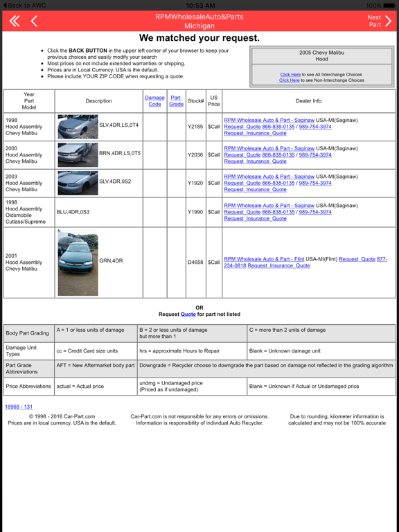Tap the double-chevron back-to-start icon
Viewport: 399px width, 532px height.
point(15,21)
